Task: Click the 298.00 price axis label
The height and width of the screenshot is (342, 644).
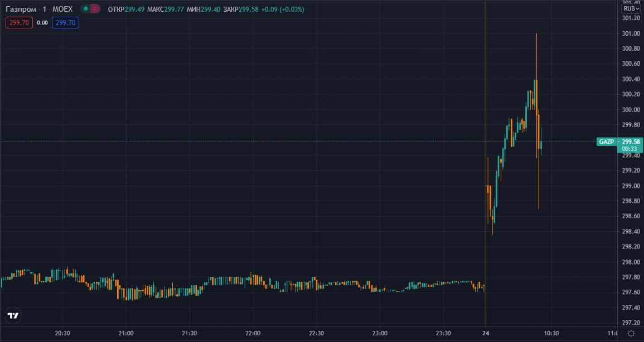Action: click(x=631, y=262)
